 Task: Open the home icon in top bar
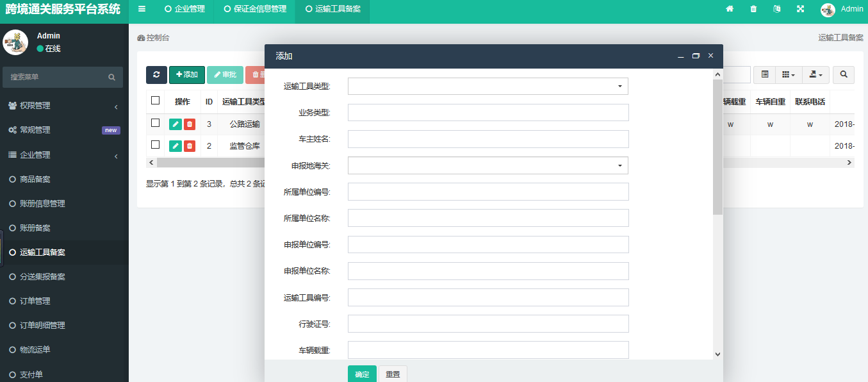click(729, 9)
